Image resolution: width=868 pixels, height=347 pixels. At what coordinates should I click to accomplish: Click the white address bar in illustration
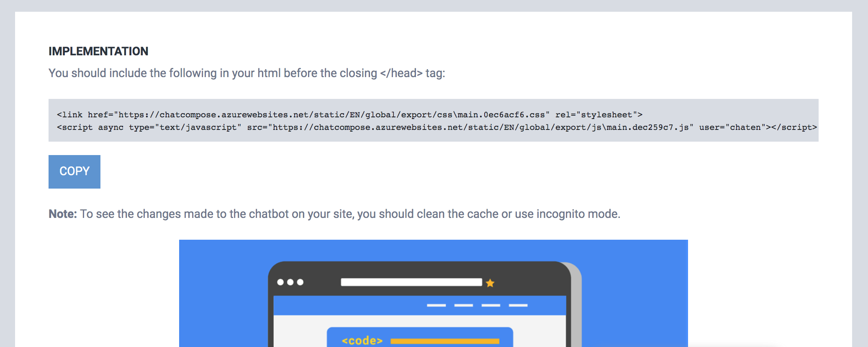click(411, 282)
